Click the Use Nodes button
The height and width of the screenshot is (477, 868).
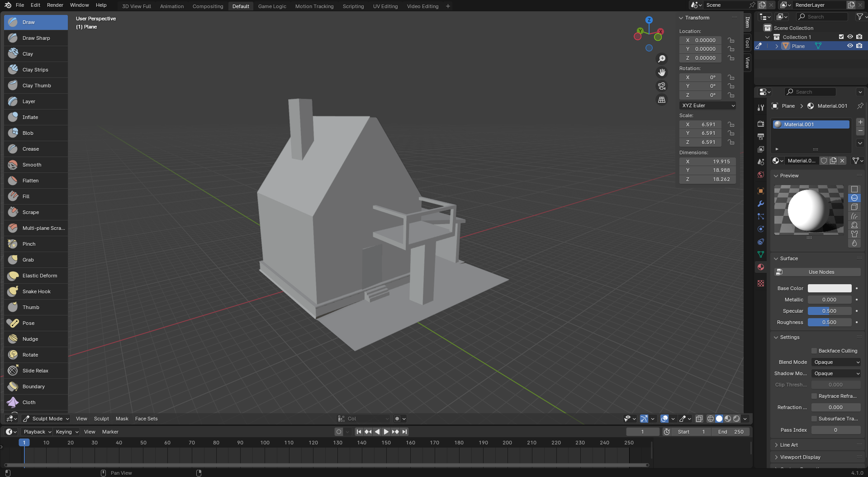click(821, 272)
